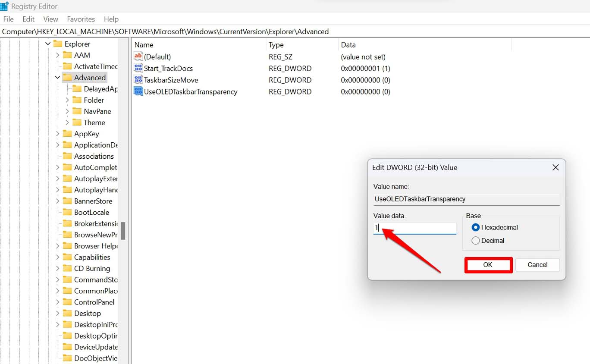Click the Explorer key folder icon
This screenshot has width=590, height=364.
[58, 44]
